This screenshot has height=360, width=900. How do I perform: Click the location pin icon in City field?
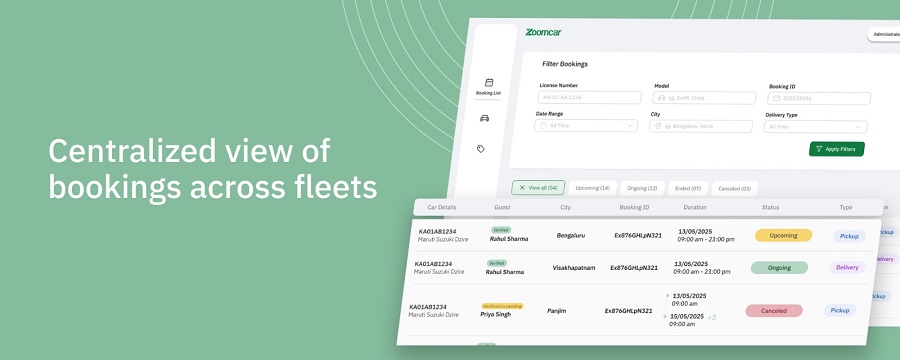658,126
